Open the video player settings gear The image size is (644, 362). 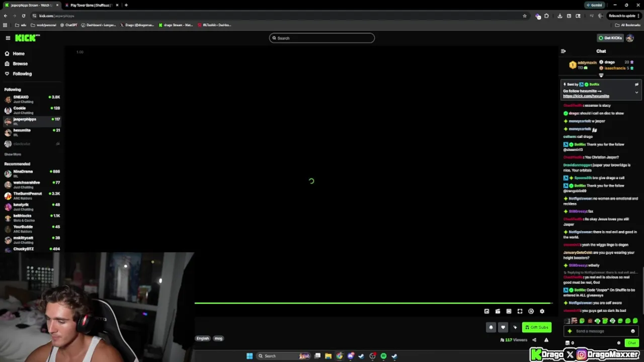pos(542,311)
